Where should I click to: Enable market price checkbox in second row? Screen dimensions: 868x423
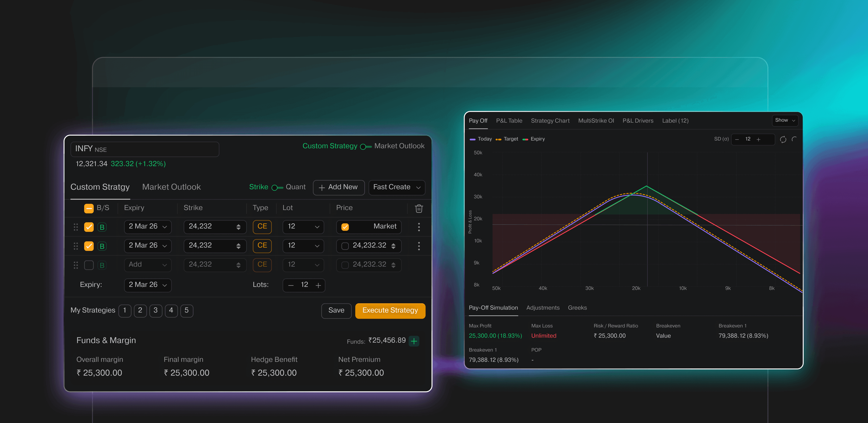click(345, 246)
